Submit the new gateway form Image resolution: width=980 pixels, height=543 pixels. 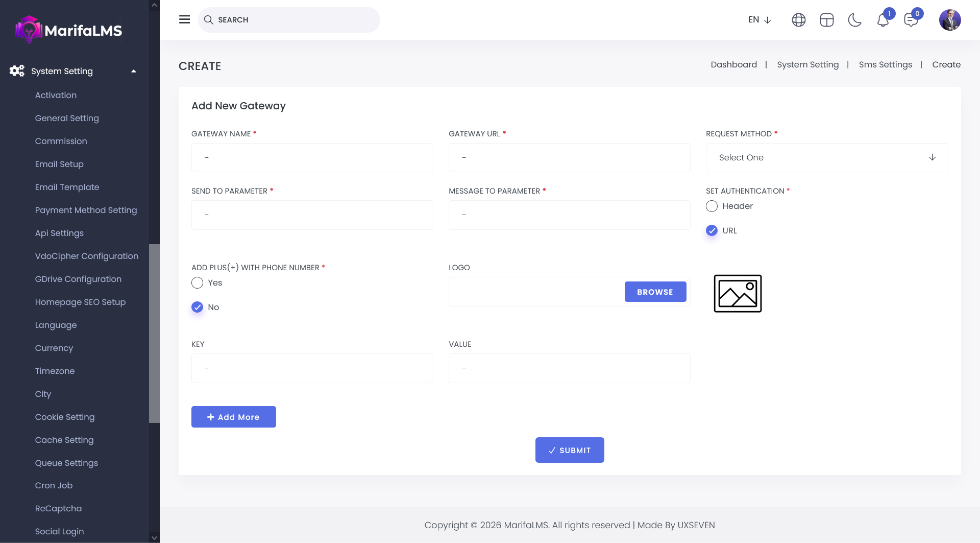click(569, 450)
